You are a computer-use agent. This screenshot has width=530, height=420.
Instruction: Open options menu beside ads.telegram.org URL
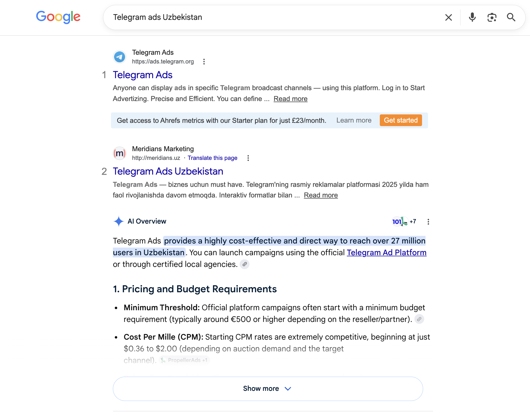coord(204,62)
